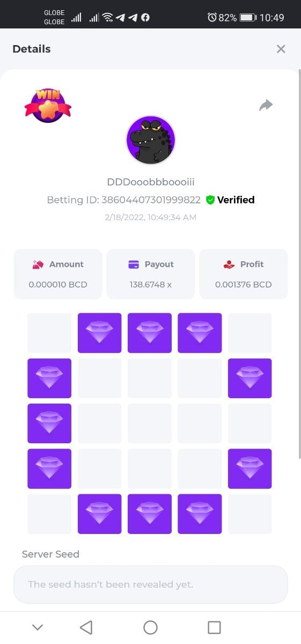Tap the center empty grid tile

point(150,423)
